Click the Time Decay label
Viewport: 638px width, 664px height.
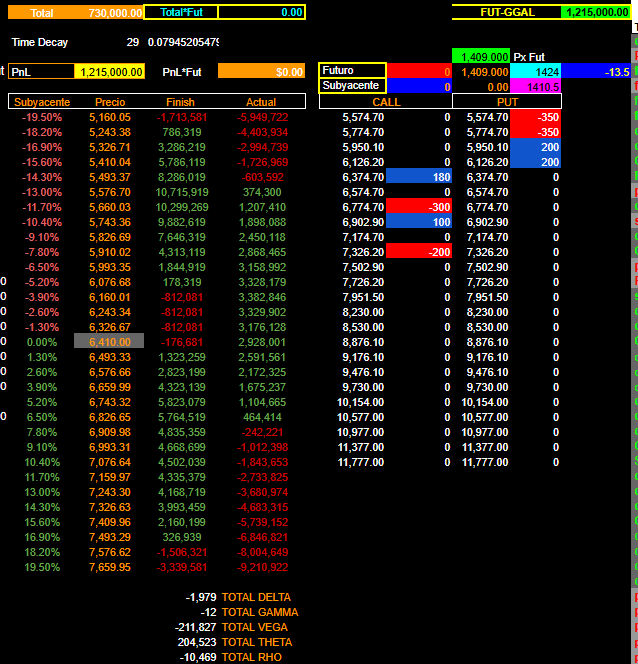pyautogui.click(x=40, y=42)
